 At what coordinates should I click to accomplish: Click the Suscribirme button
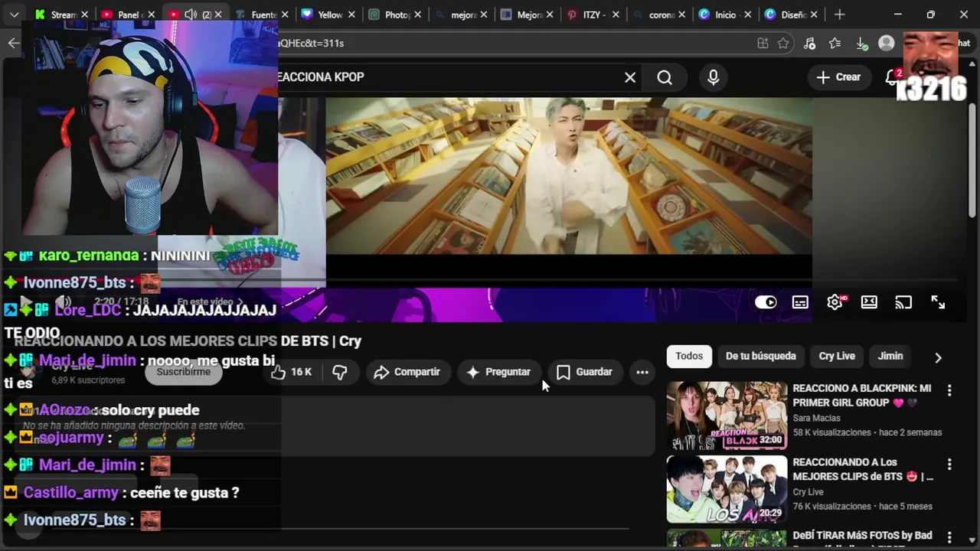[183, 372]
